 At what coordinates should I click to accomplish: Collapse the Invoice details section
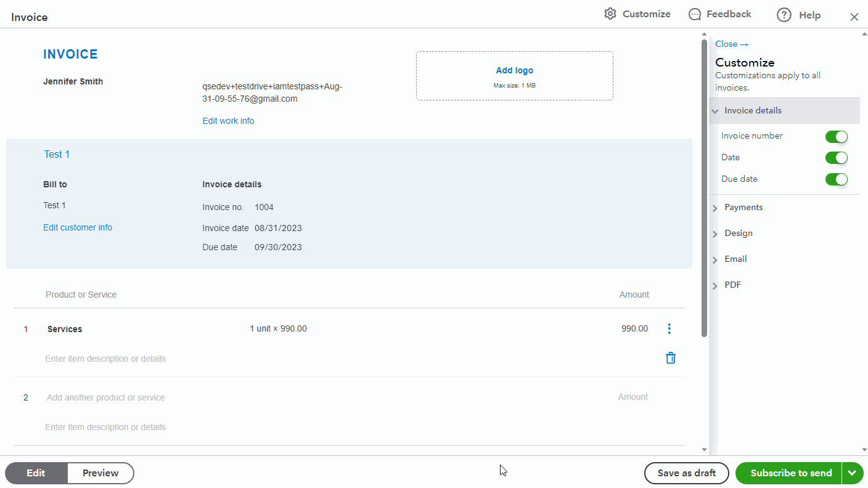click(x=753, y=111)
